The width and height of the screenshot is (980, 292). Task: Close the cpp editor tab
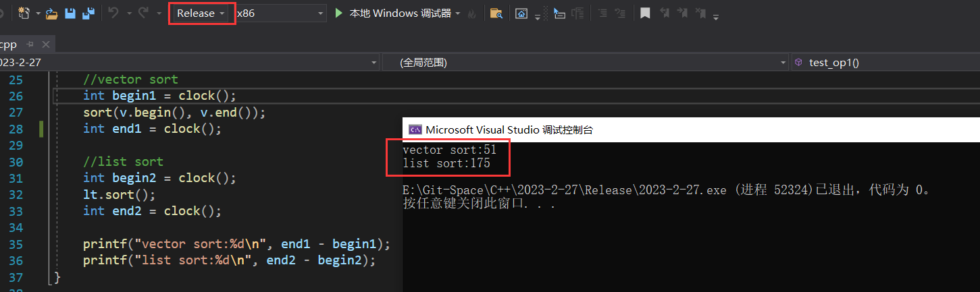(x=46, y=45)
